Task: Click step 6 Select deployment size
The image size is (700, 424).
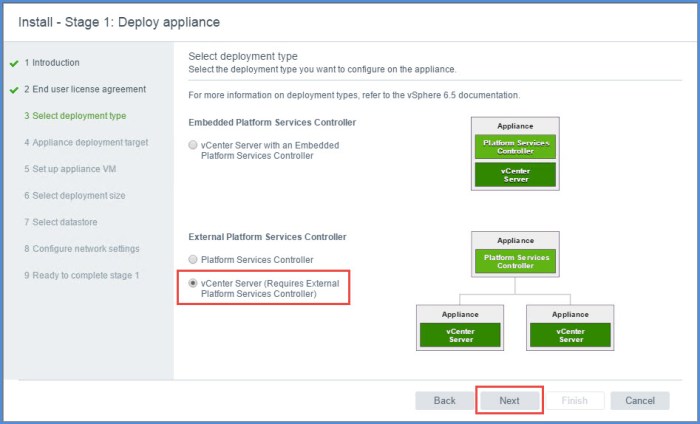Action: [x=75, y=195]
